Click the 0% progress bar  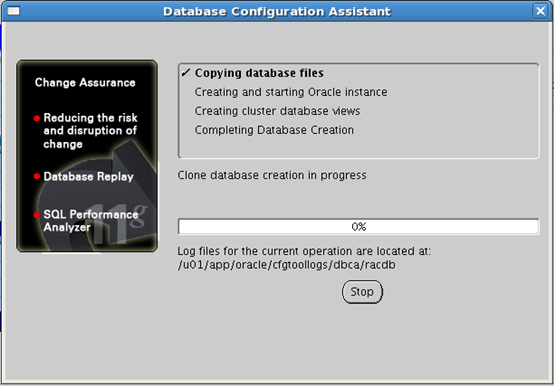359,226
